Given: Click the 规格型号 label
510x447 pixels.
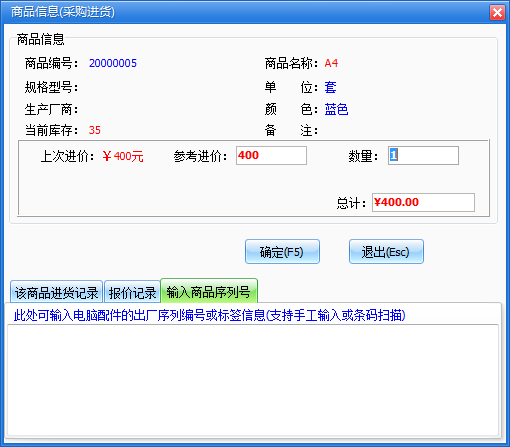Looking at the screenshot, I should click(x=51, y=88).
